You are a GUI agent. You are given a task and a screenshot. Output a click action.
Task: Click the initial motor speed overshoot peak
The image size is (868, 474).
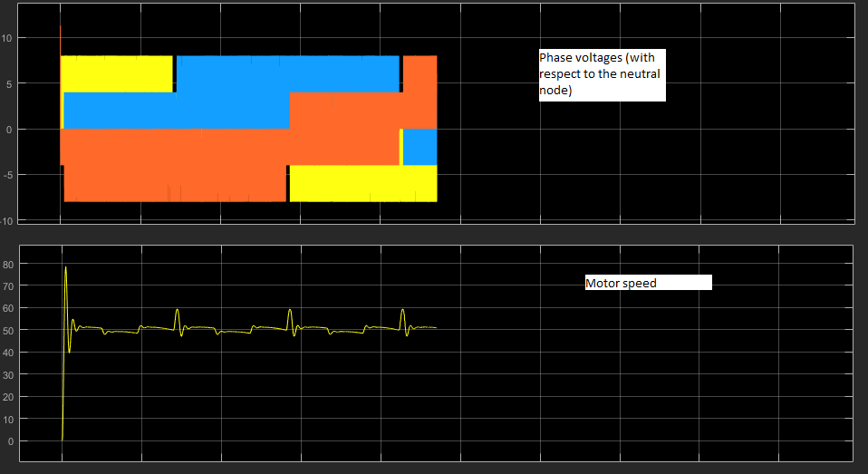tap(65, 267)
